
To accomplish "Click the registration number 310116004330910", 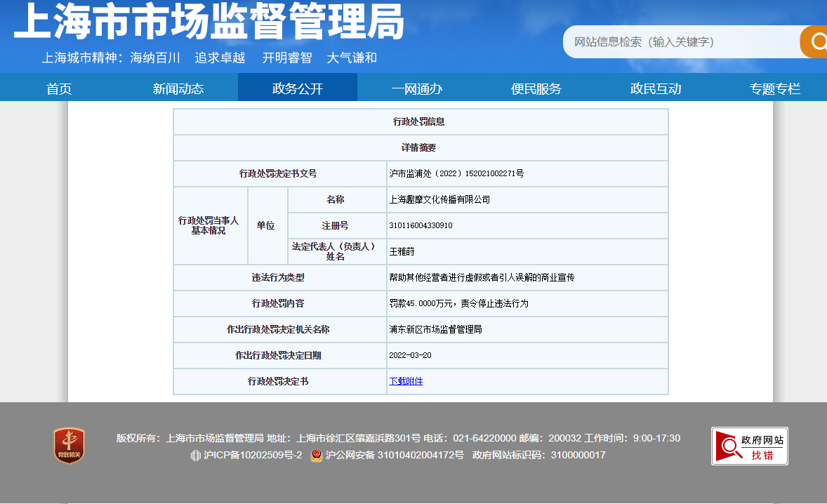I will click(421, 225).
